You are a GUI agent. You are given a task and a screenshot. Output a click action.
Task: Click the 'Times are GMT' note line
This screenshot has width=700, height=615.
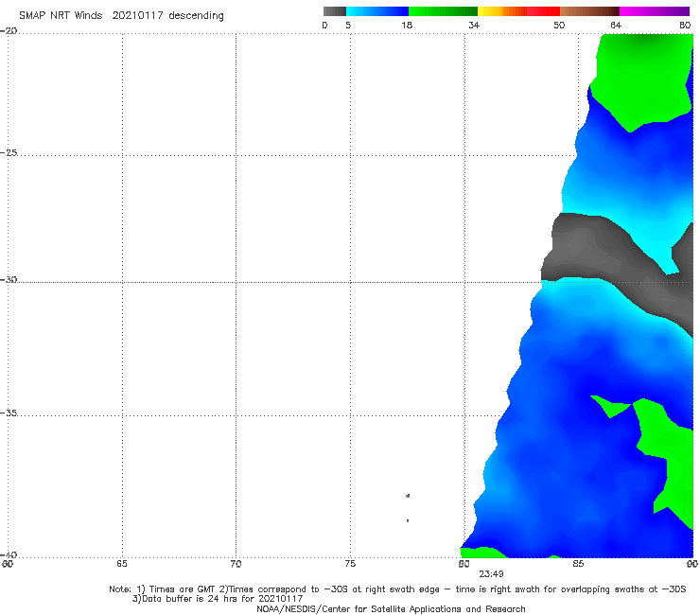click(x=397, y=589)
